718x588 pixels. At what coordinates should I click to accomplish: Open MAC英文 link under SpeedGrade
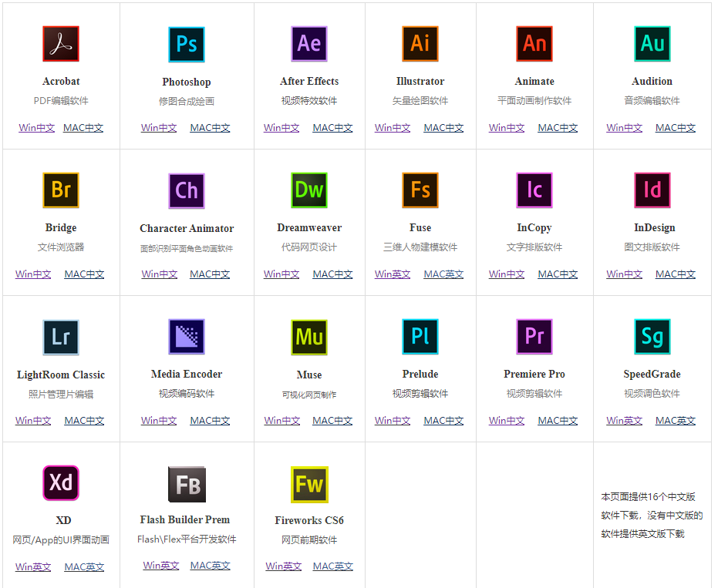(x=676, y=421)
